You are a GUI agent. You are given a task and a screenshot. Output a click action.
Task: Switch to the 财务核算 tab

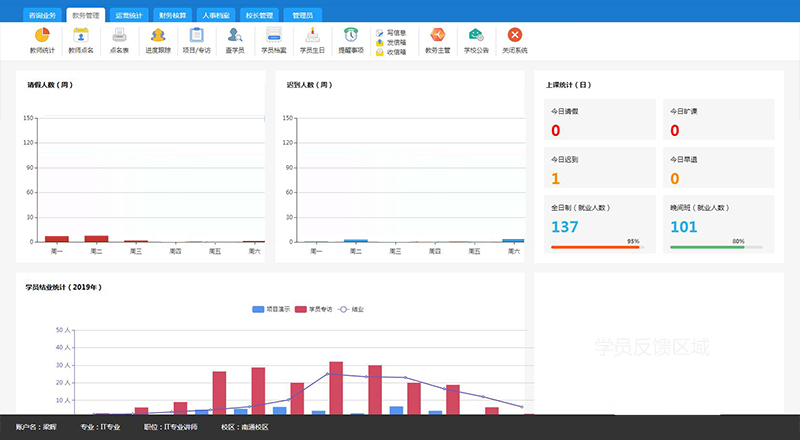[173, 16]
